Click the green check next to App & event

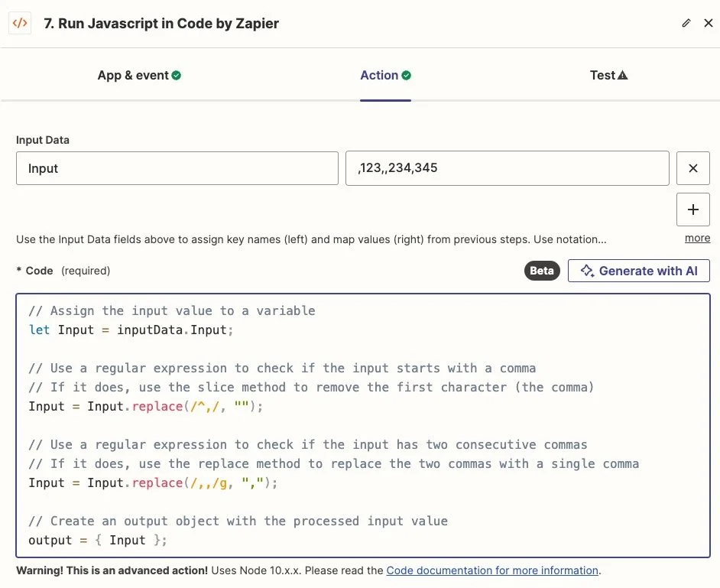177,76
